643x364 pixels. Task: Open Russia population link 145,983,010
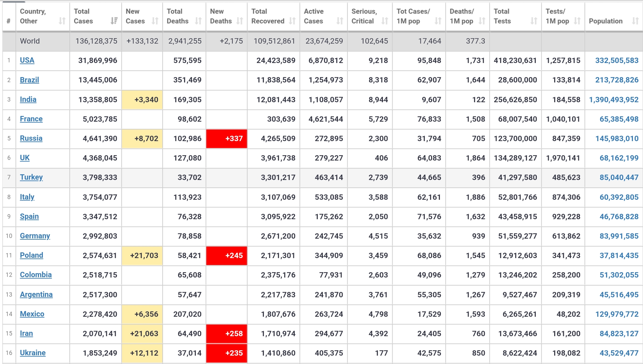pyautogui.click(x=617, y=138)
